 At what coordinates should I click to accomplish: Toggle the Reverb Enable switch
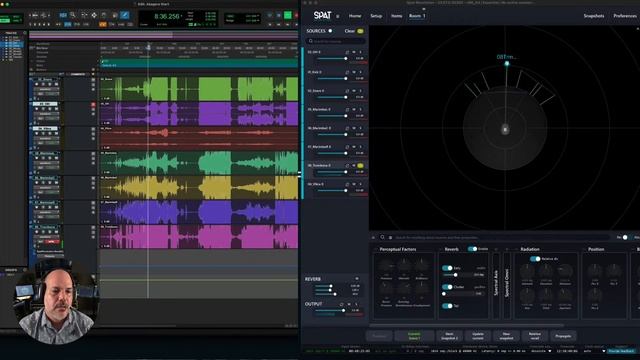472,249
